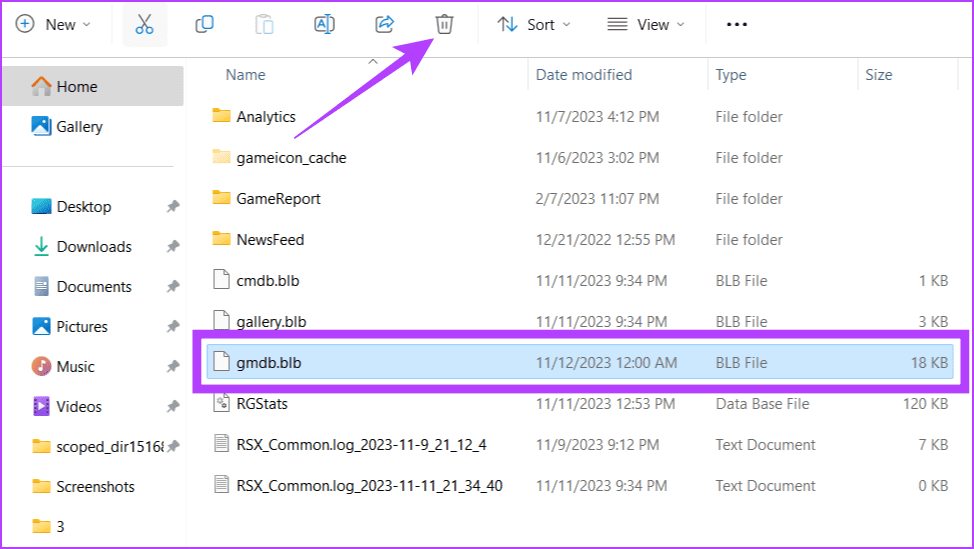
Task: Open the scoped_dir1516 sidebar folder
Action: point(98,447)
